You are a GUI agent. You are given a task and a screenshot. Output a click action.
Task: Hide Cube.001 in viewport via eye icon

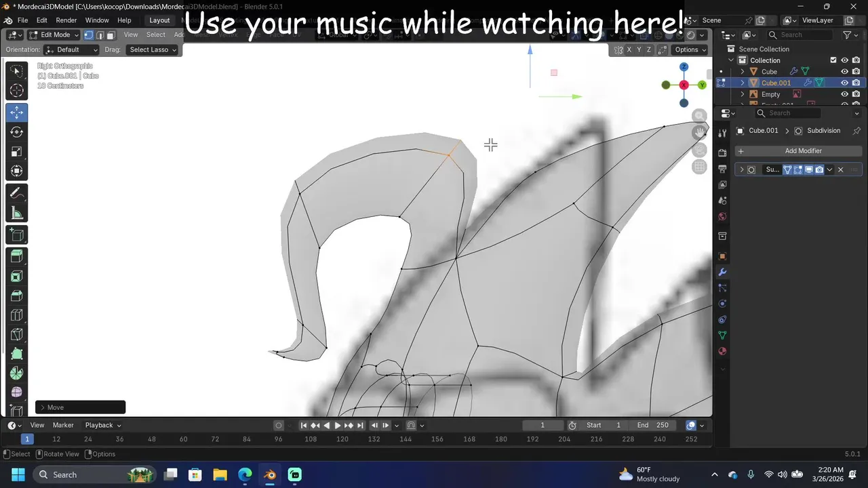coord(845,83)
